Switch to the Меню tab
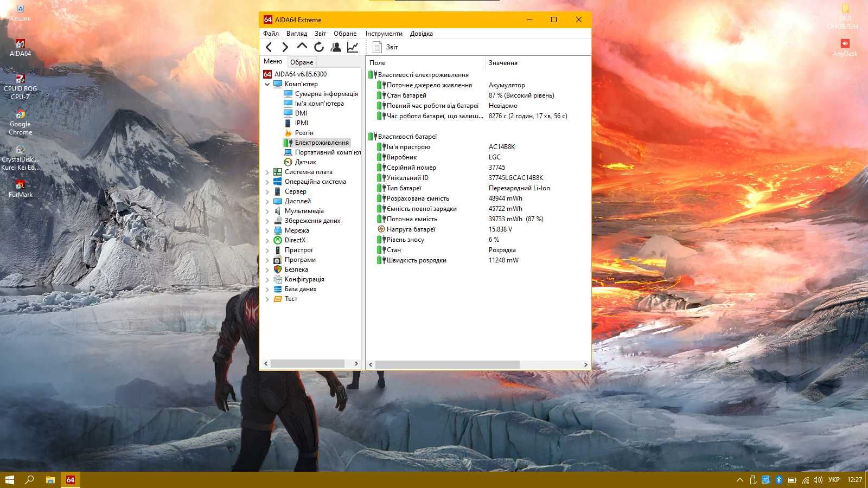Screen dimensions: 868x488 click(273, 61)
